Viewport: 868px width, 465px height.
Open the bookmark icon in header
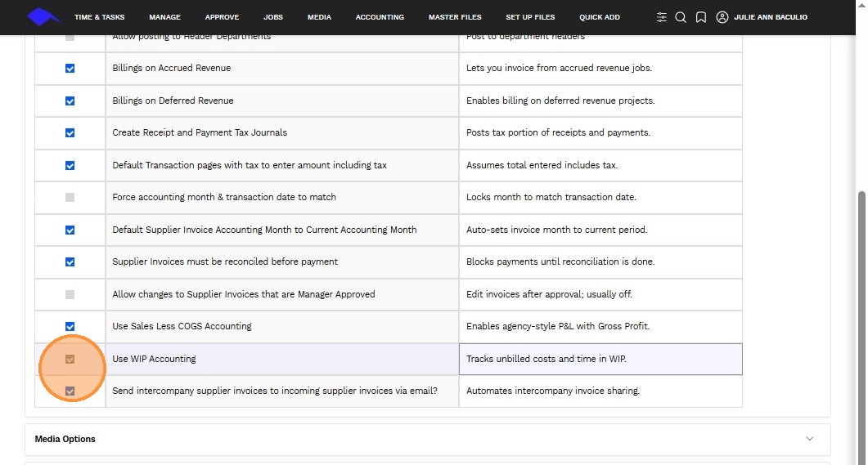click(x=701, y=17)
